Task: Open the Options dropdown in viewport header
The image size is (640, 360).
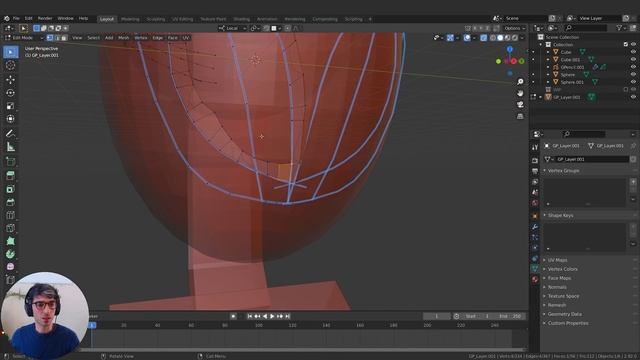Action: (514, 28)
